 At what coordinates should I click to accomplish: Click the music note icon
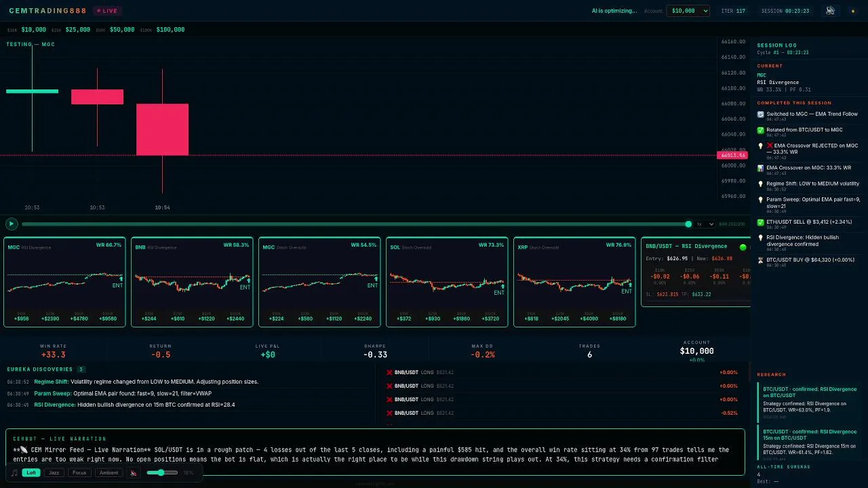tap(15, 473)
